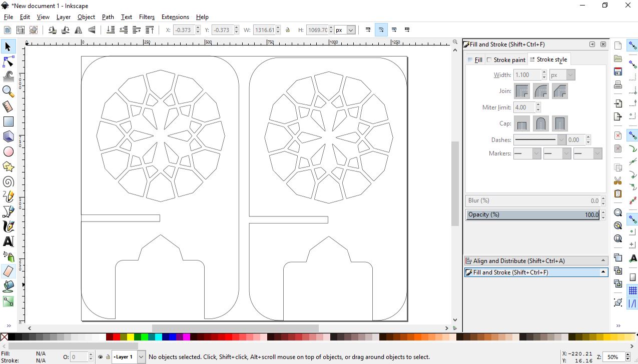This screenshot has width=638, height=364.
Task: Open the File menu
Action: point(9,16)
